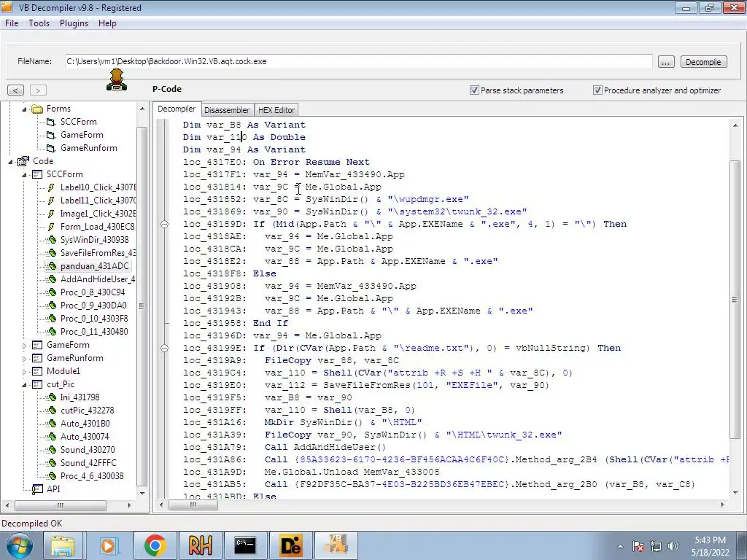
Task: Select Auto_4301B0 in the tree
Action: [85, 424]
